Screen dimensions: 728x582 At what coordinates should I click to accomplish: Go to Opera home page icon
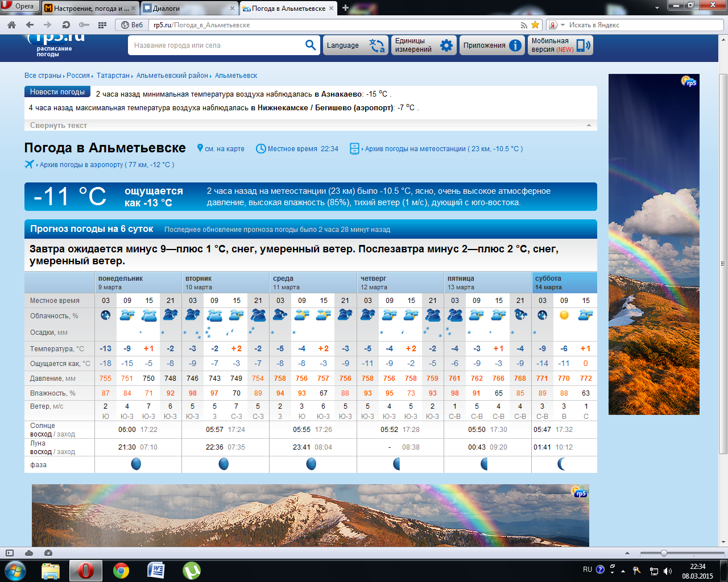coord(11,25)
